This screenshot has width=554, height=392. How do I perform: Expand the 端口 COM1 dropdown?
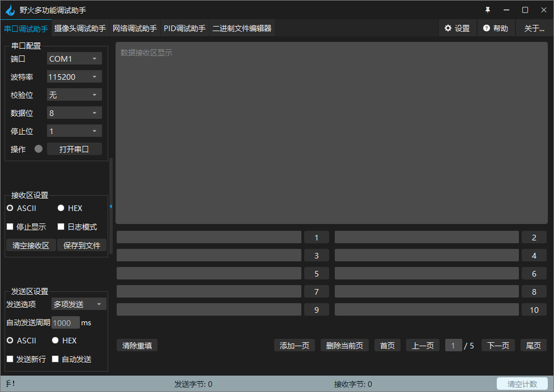tap(74, 59)
